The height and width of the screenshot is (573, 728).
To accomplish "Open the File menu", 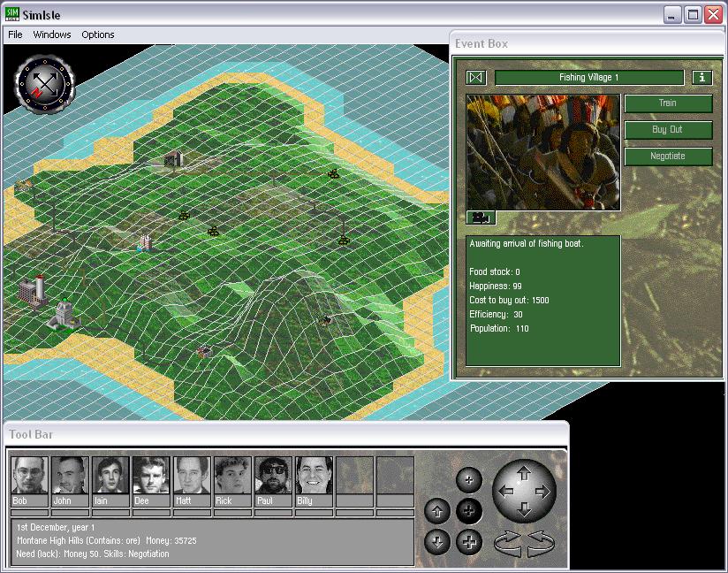I will [15, 34].
